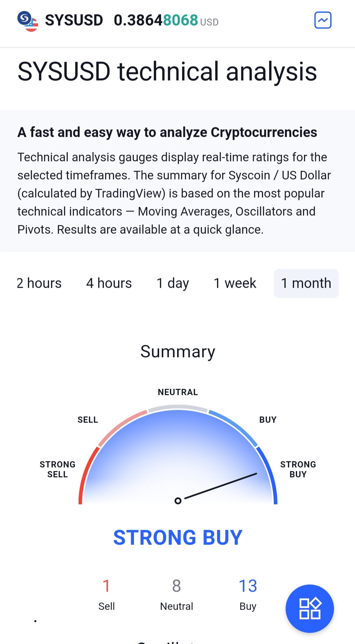The image size is (355, 644).
Task: Tap the blue widgets floating button
Action: click(309, 608)
